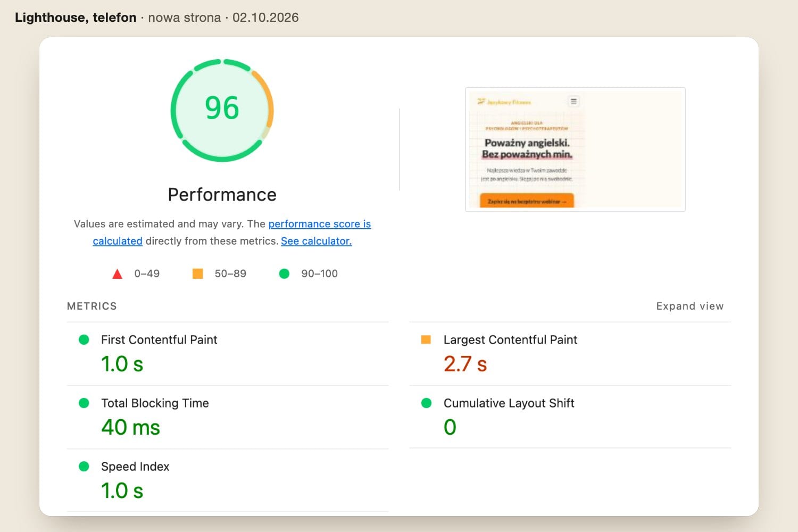Click the orange square beside Largest Contentful Paint
Viewport: 798px width, 532px height.
[x=426, y=339]
